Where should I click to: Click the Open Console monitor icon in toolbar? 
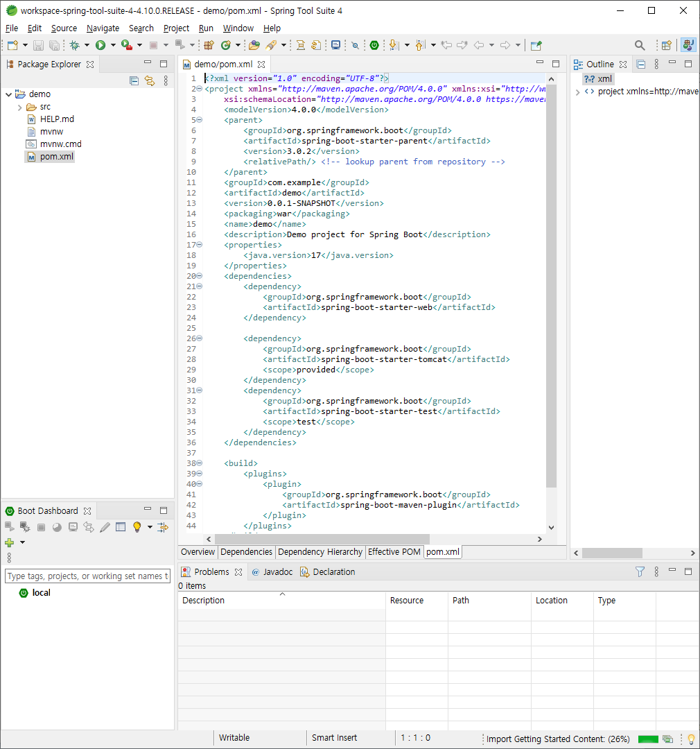336,45
